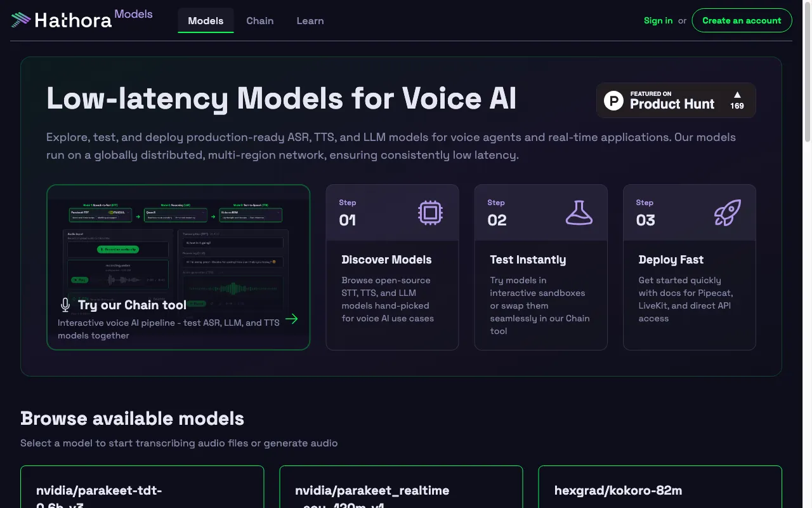The image size is (812, 508).
Task: Click the Step 01 chip icon
Action: [x=430, y=213]
